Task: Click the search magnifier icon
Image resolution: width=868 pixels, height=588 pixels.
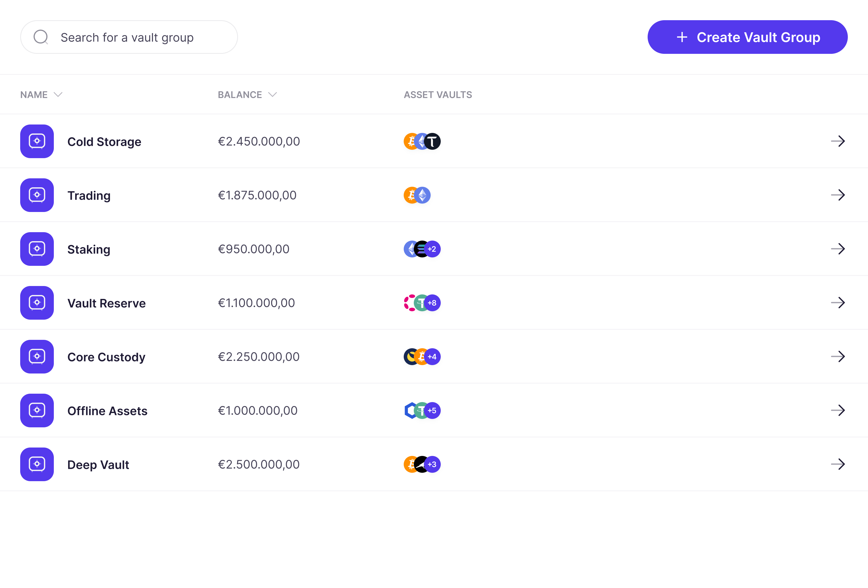Action: click(41, 37)
